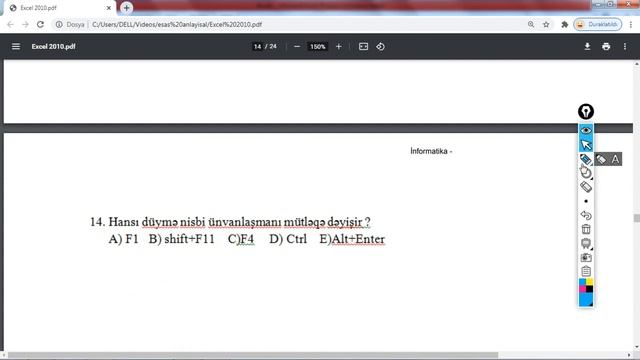Clear annotations with the trash icon
This screenshot has width=640, height=360.
point(586,229)
